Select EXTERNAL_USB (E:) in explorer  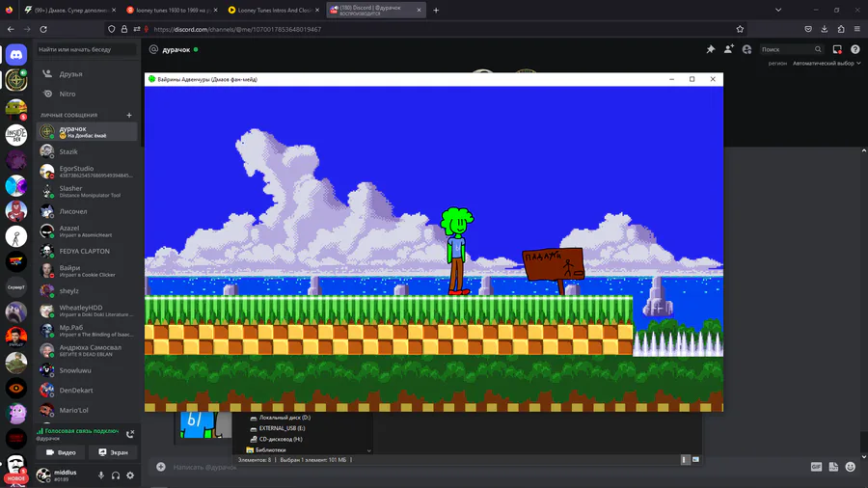coord(278,428)
